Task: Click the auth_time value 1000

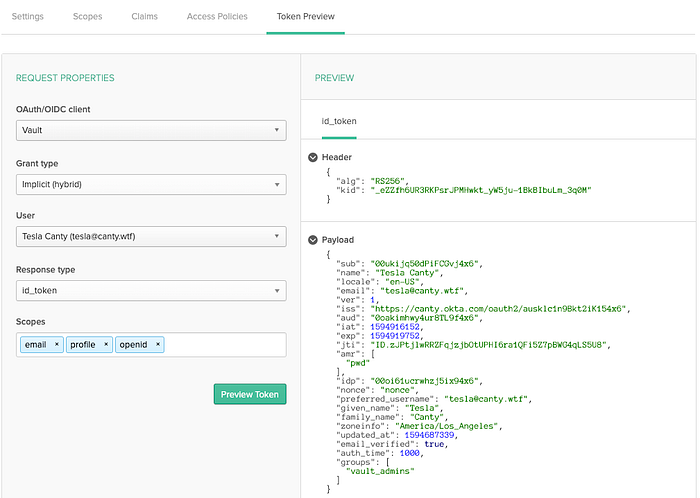Action: (x=409, y=453)
